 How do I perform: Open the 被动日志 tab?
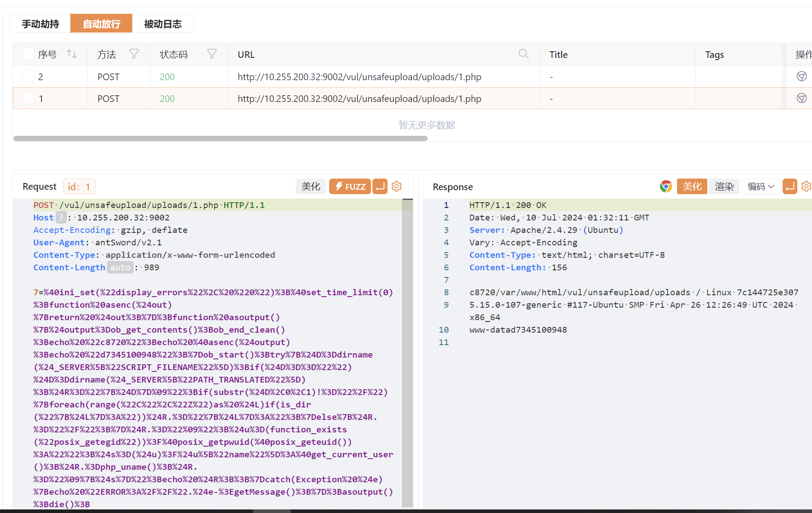[x=163, y=24]
